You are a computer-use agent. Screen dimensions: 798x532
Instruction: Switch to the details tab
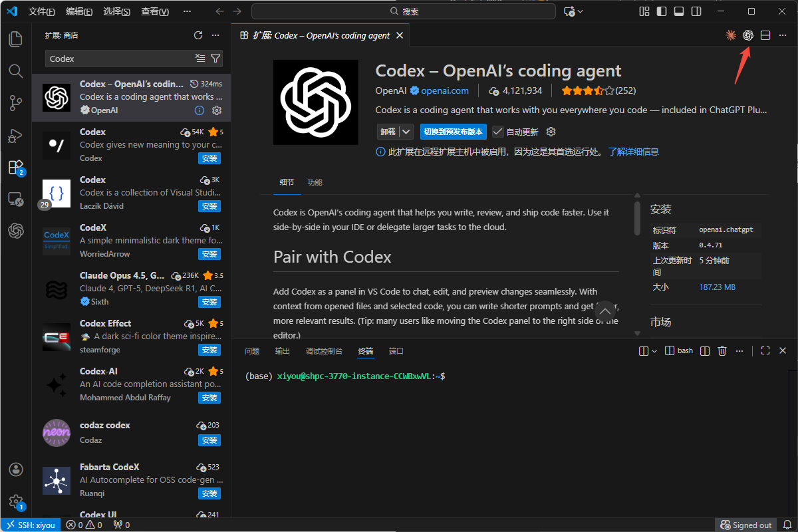point(287,182)
